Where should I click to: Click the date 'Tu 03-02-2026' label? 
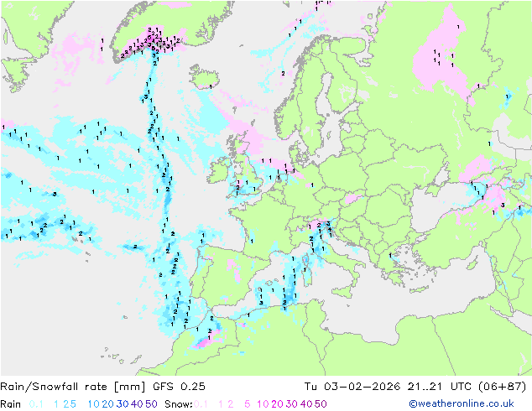[352, 387]
